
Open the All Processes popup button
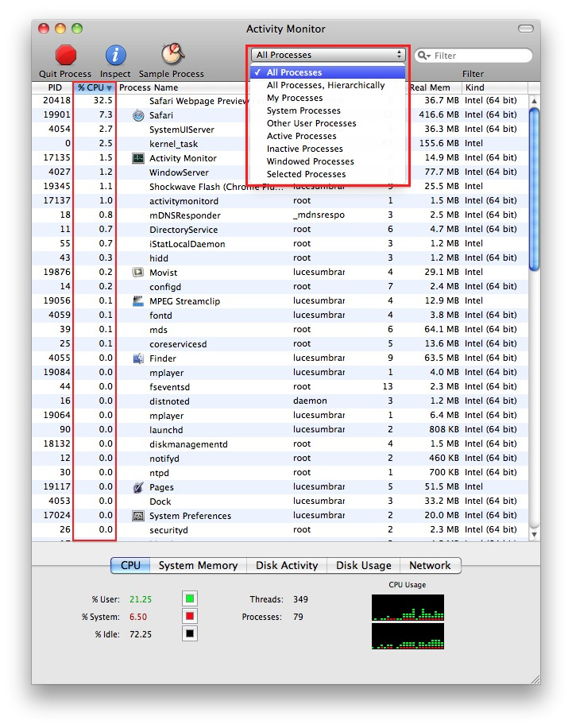point(328,55)
